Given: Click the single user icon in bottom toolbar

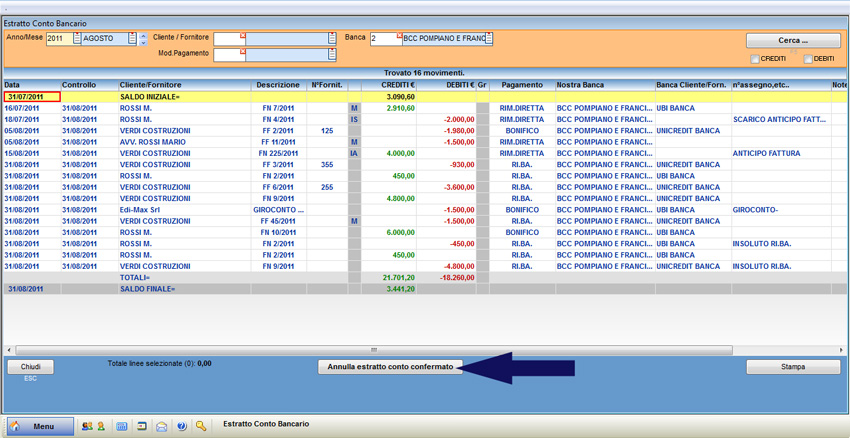Looking at the screenshot, I should pos(101,426).
